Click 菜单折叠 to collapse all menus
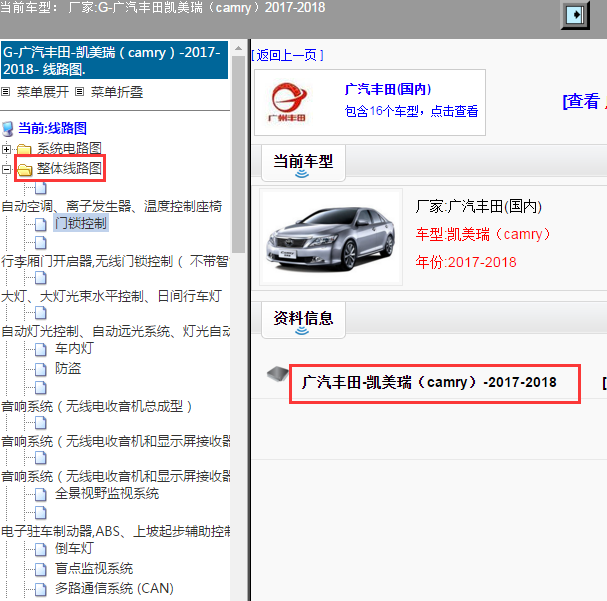The width and height of the screenshot is (607, 601). (x=117, y=92)
